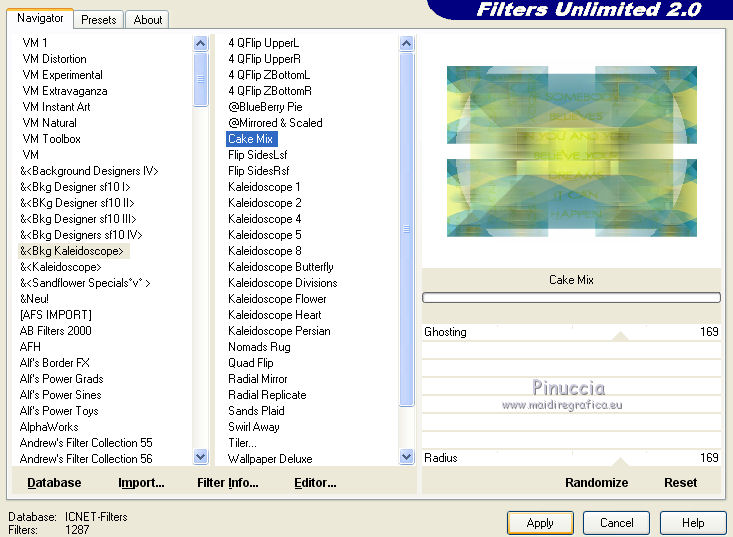Open Help
This screenshot has width=733, height=537.
(693, 523)
